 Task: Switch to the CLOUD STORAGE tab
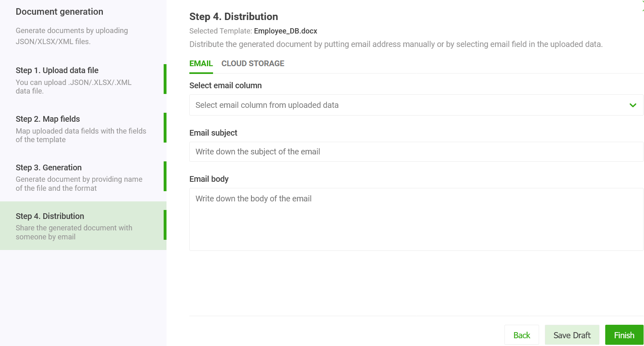coord(253,63)
